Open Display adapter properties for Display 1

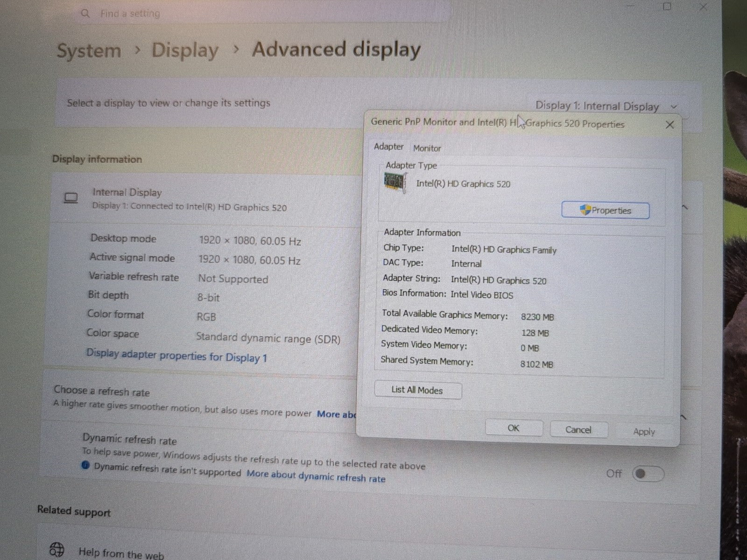pyautogui.click(x=176, y=356)
